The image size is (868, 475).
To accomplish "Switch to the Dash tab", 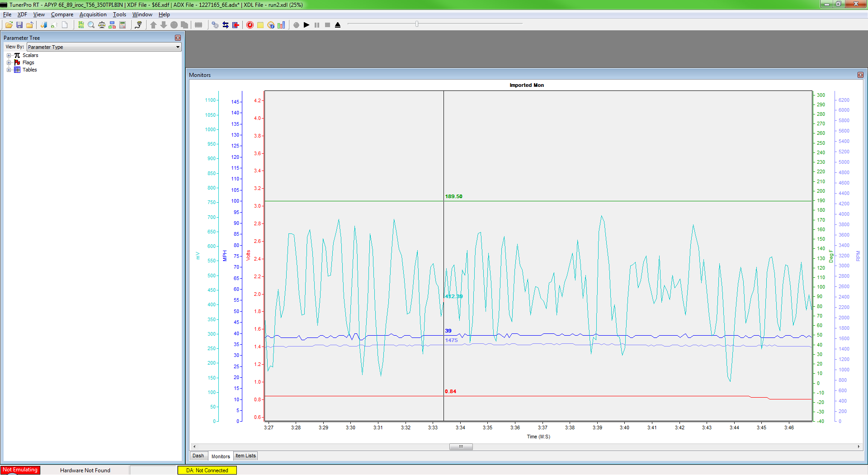I will pyautogui.click(x=198, y=456).
